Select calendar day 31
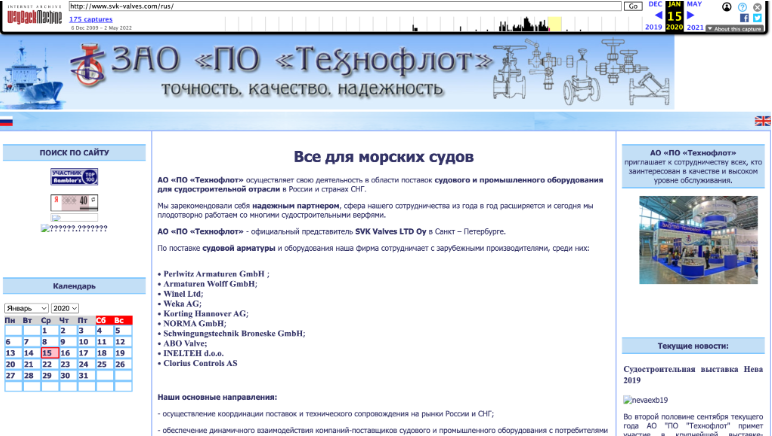Screen dimensions: 772x436 point(86,375)
